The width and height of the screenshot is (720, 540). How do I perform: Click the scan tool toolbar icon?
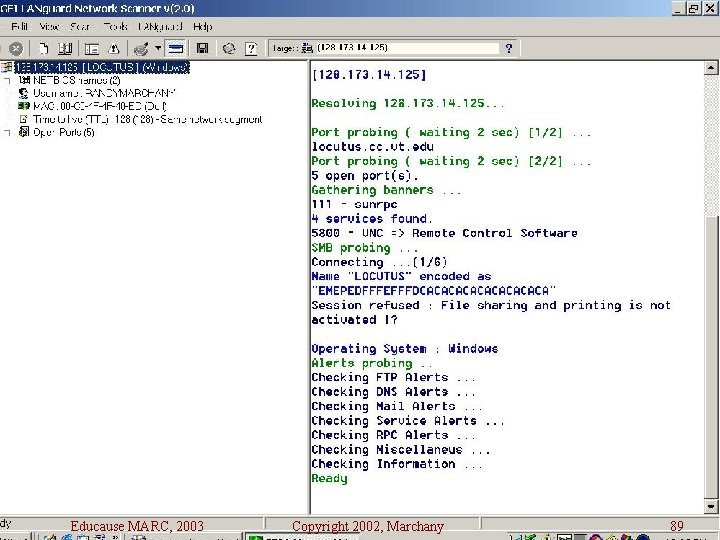(x=141, y=48)
